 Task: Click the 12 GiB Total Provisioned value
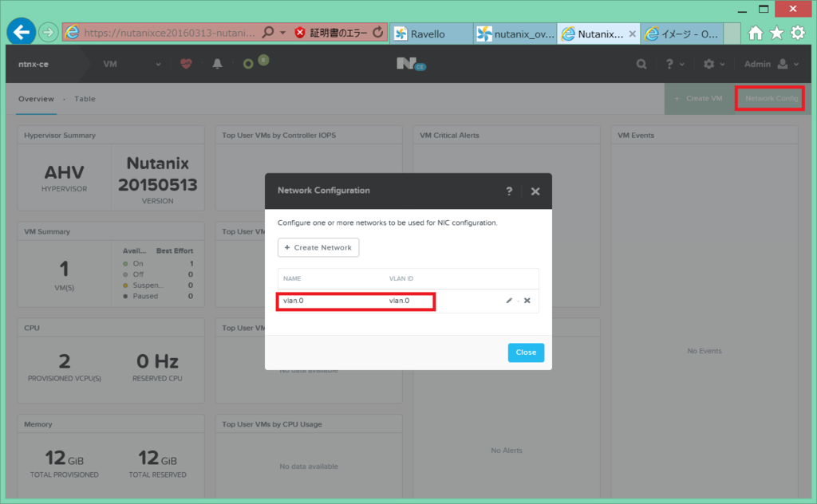click(64, 459)
